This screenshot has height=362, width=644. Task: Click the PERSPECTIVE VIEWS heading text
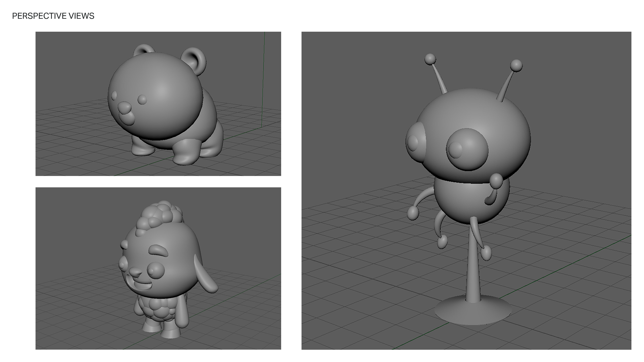53,16
